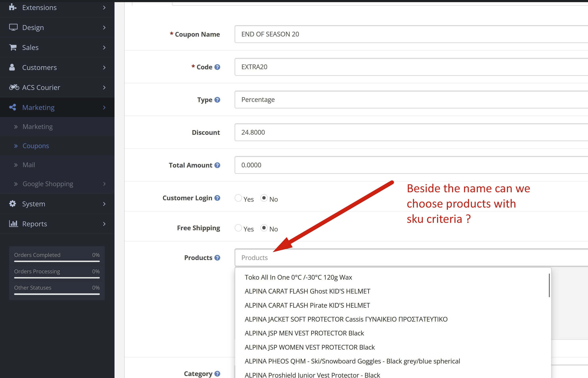588x378 pixels.
Task: Choose ALPINA JSP MEN VEST PROTECTOR suggestion
Action: coord(392,333)
